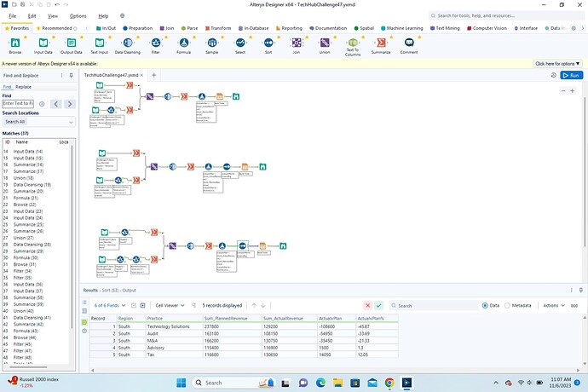The image size is (588, 392).
Task: Click the global tool search box
Action: [506, 15]
